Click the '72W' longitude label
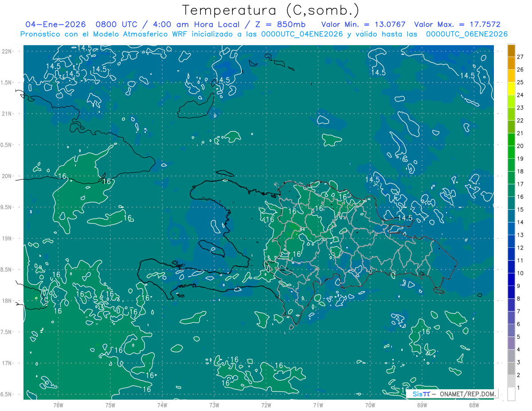 [266, 405]
